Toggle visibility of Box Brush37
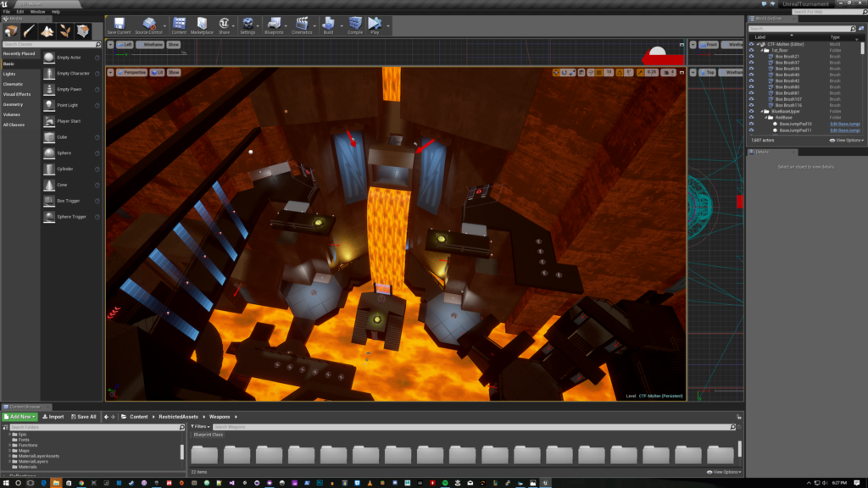This screenshot has height=488, width=868. coord(751,63)
